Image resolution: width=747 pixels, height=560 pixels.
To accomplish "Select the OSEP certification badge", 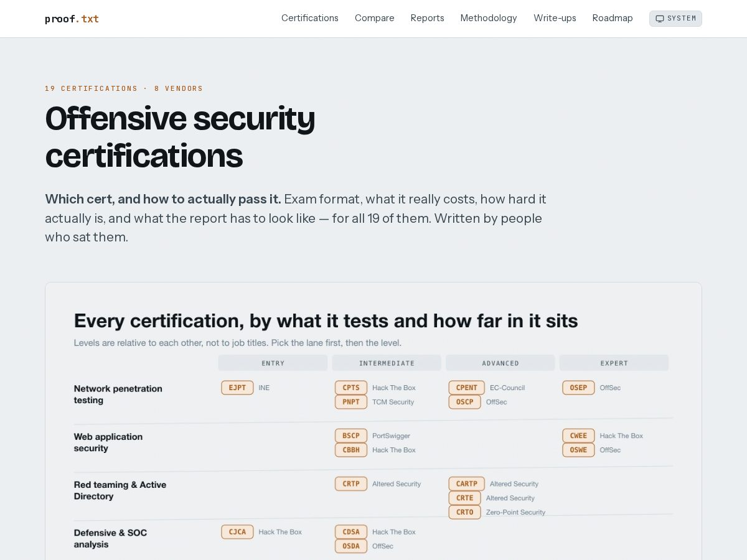I will [578, 388].
